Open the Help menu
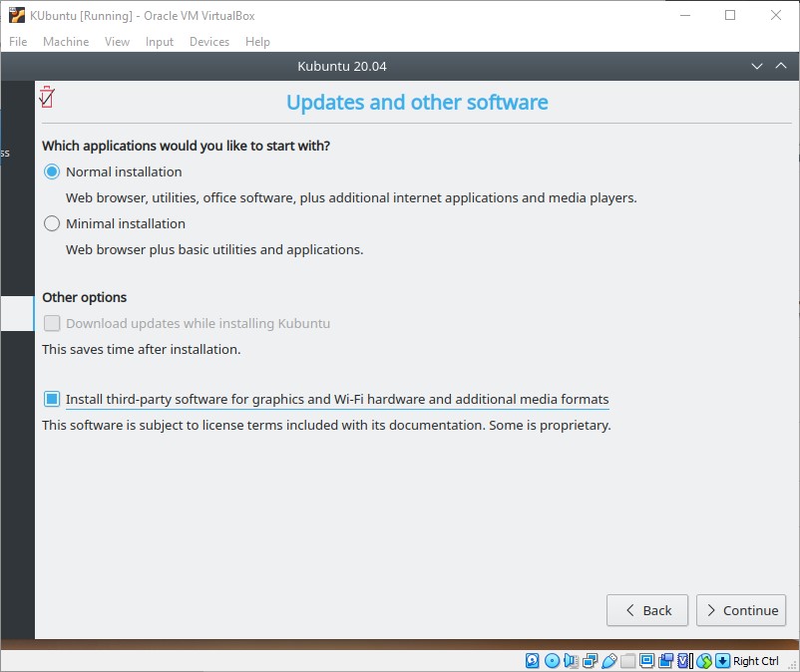This screenshot has height=672, width=800. pos(257,42)
